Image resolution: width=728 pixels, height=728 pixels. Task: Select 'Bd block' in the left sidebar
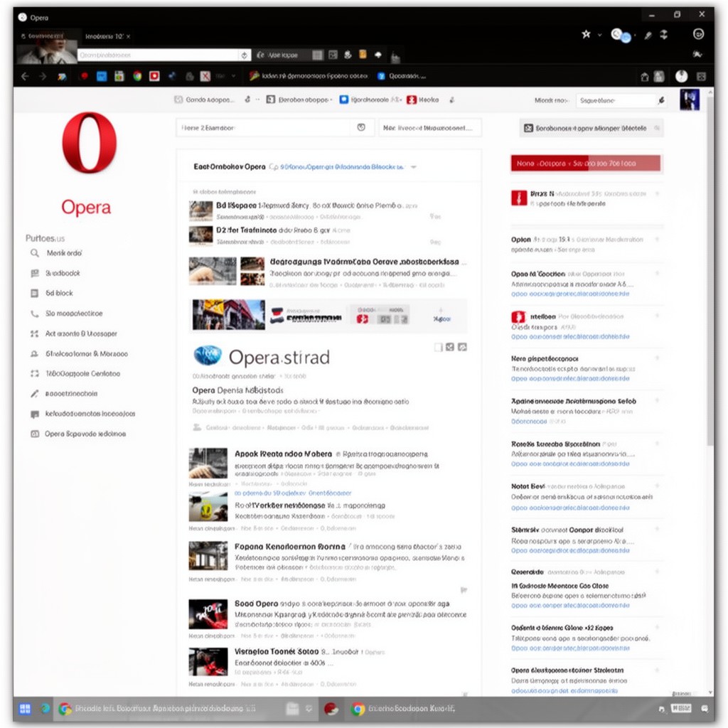point(59,294)
